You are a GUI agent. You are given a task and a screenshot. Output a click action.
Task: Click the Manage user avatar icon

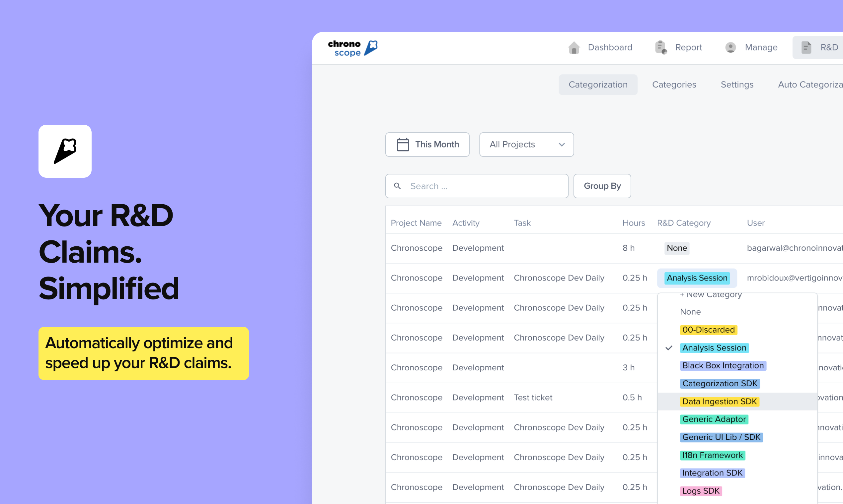730,47
